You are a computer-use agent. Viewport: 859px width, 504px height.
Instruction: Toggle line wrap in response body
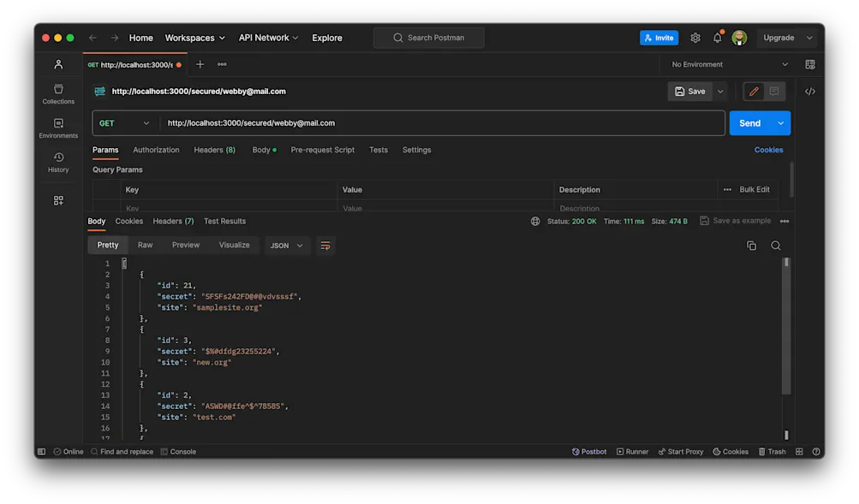(325, 246)
